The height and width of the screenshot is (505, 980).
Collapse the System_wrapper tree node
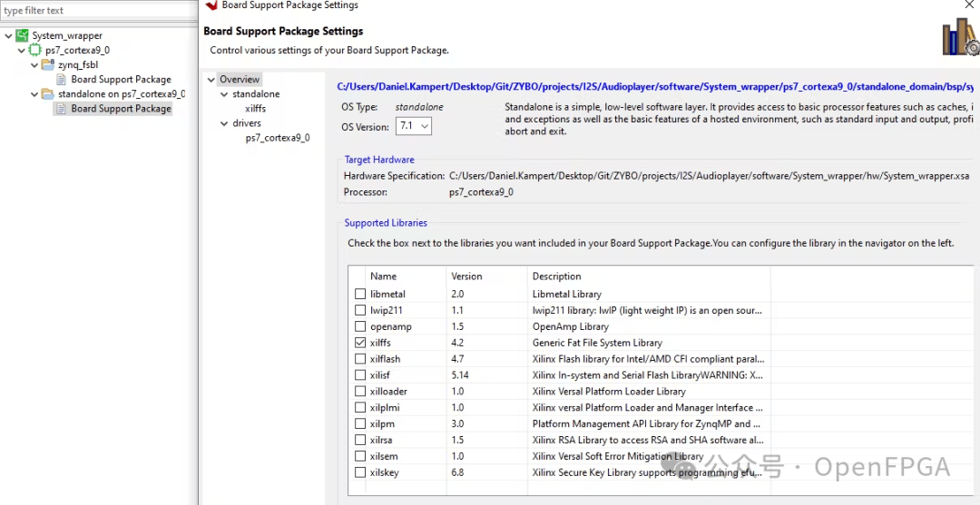8,35
